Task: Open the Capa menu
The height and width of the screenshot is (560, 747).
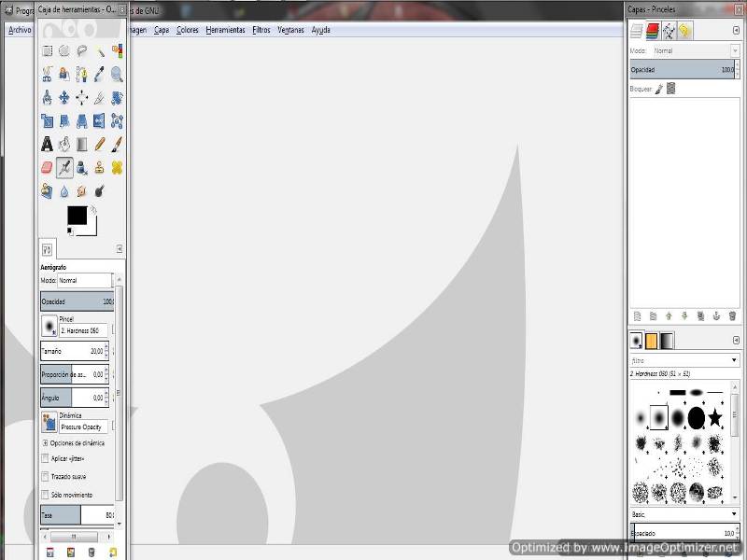Action: 162,30
